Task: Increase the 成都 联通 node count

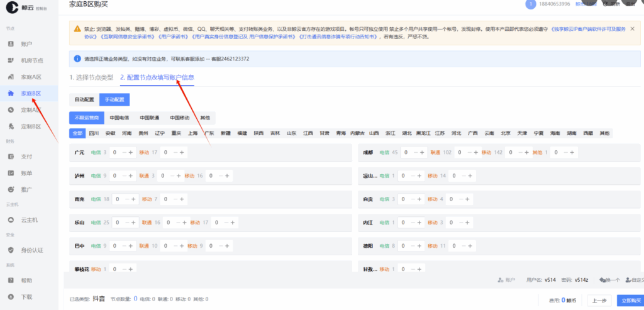Action: tap(477, 152)
